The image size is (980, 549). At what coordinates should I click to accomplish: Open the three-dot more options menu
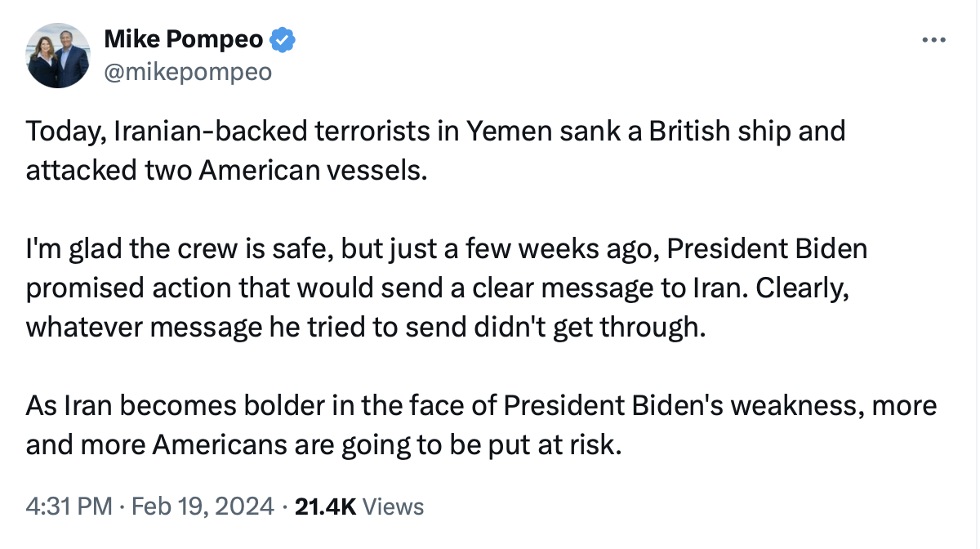pyautogui.click(x=934, y=39)
